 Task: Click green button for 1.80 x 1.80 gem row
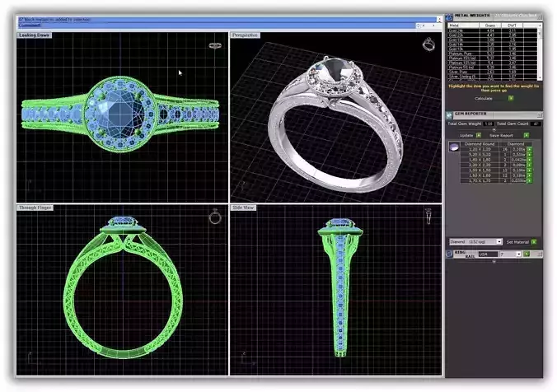[529, 160]
